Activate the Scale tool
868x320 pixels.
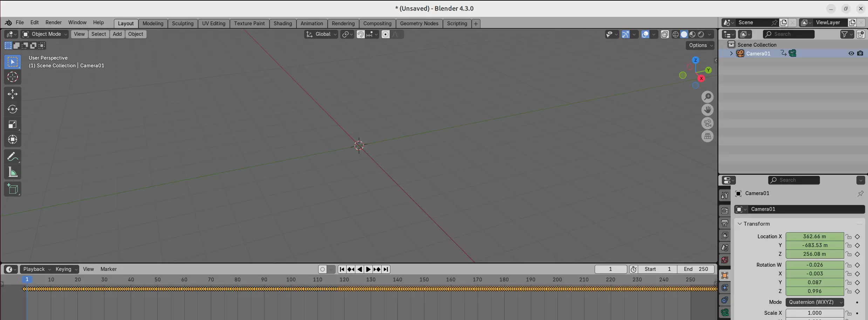pos(13,125)
